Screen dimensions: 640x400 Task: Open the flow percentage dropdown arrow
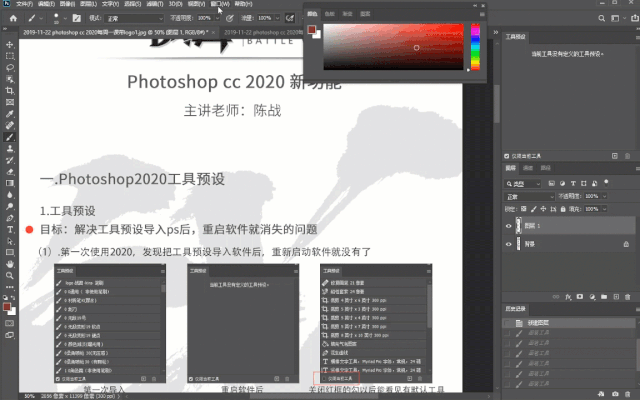point(277,18)
